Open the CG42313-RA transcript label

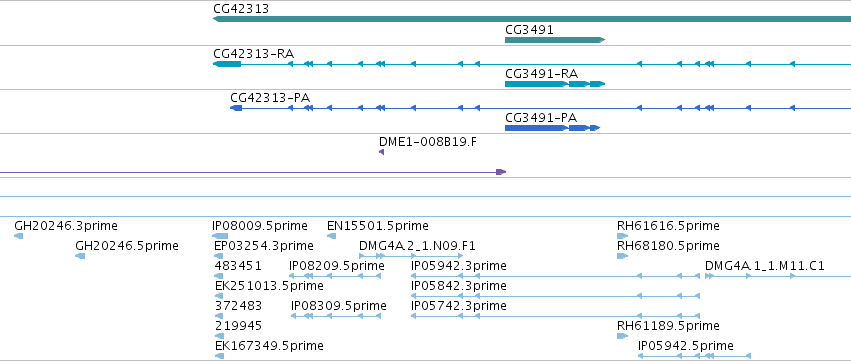(x=254, y=54)
